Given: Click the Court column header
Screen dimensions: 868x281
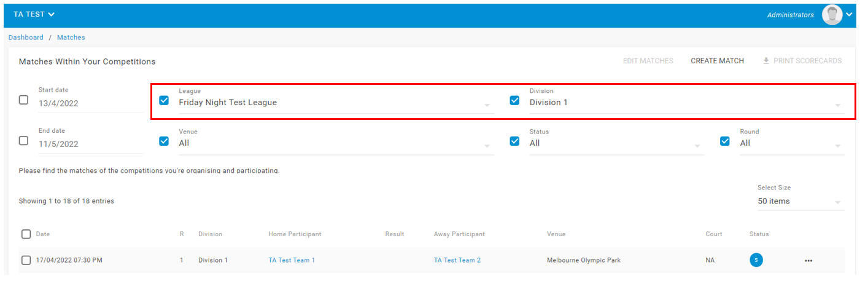Looking at the screenshot, I should pos(714,234).
